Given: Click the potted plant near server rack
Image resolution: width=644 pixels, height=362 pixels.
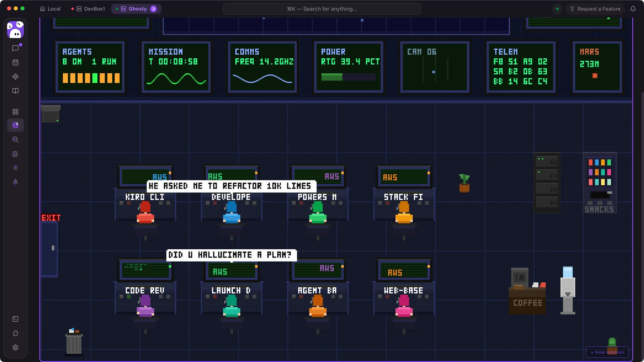Looking at the screenshot, I should pyautogui.click(x=464, y=183).
